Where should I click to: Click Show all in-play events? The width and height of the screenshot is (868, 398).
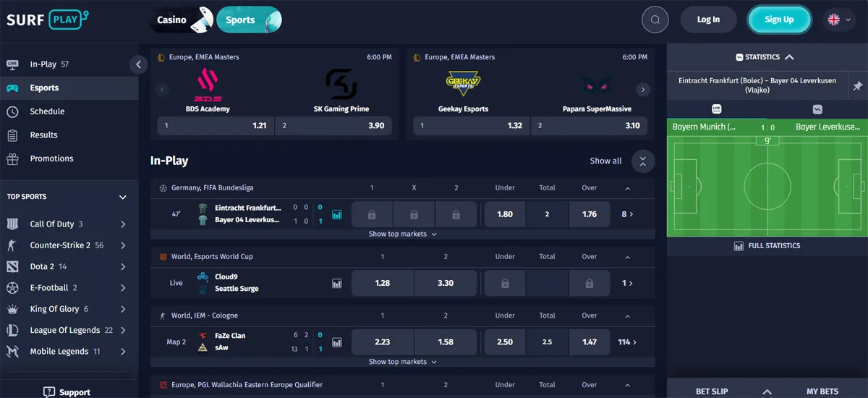pyautogui.click(x=605, y=161)
